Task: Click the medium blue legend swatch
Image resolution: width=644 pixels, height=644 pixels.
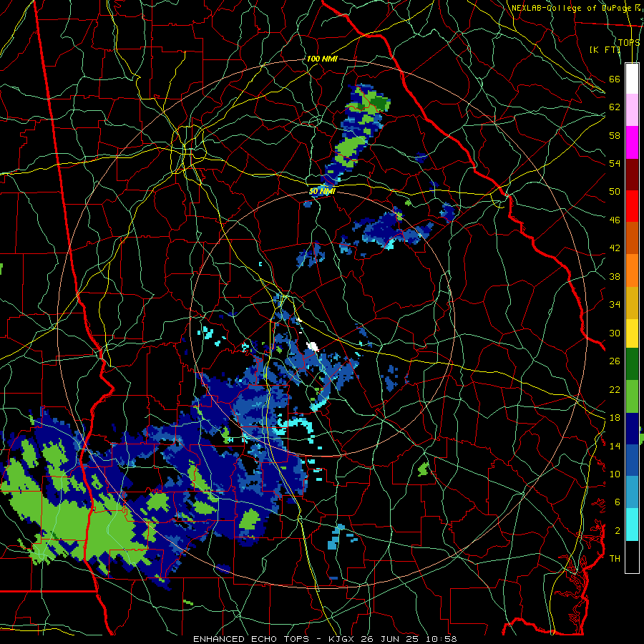Action: (x=632, y=460)
